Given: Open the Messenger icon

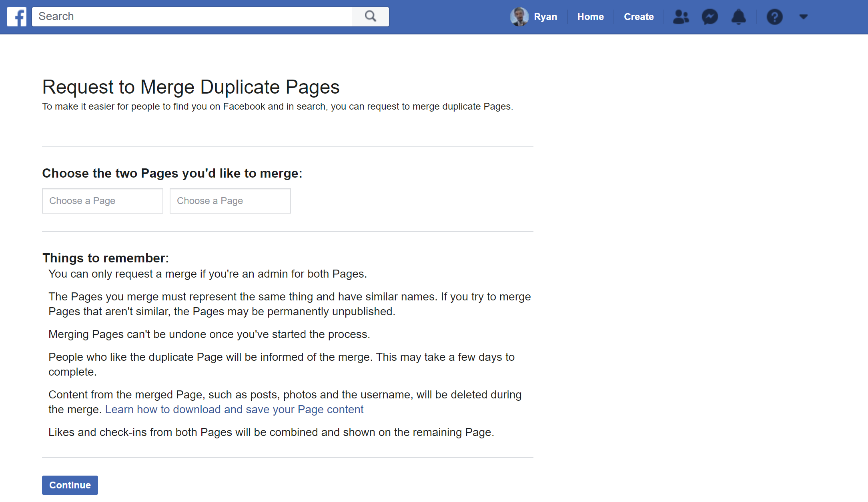Looking at the screenshot, I should 710,17.
